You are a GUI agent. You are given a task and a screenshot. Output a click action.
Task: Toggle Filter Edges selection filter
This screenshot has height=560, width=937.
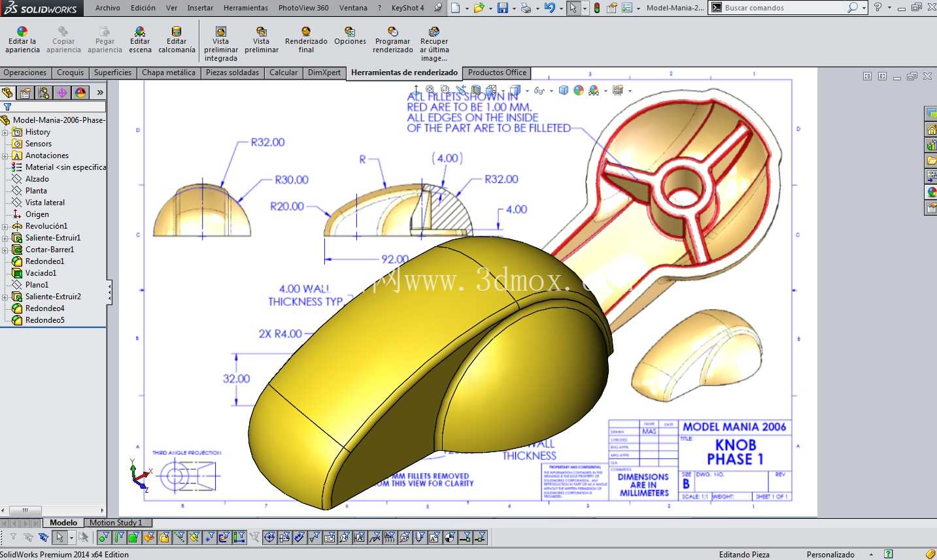(x=119, y=537)
